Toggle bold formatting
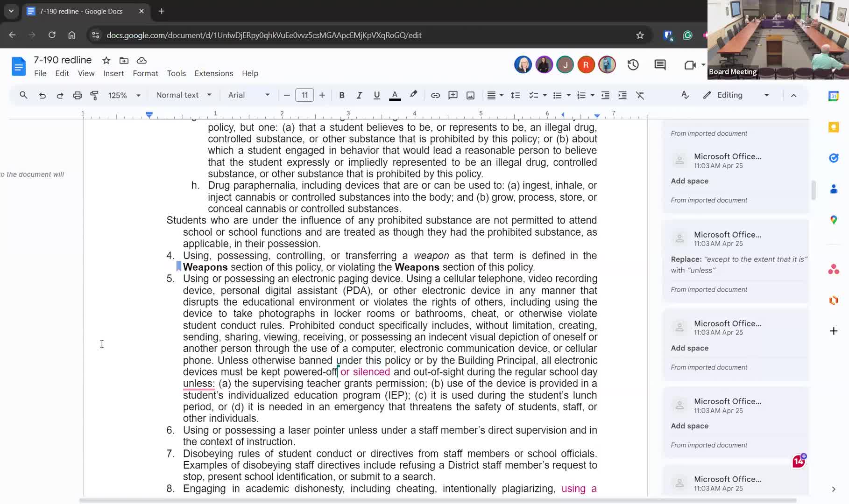This screenshot has height=504, width=849. click(x=341, y=95)
